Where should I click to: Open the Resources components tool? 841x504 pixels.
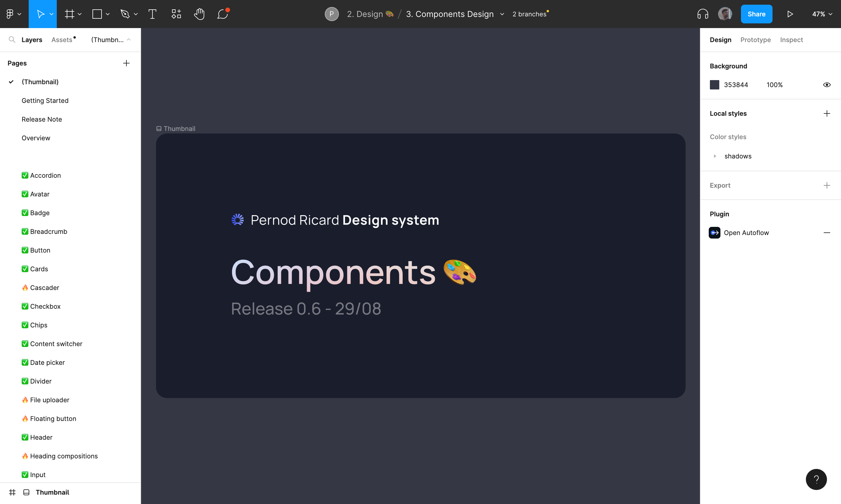click(x=176, y=14)
